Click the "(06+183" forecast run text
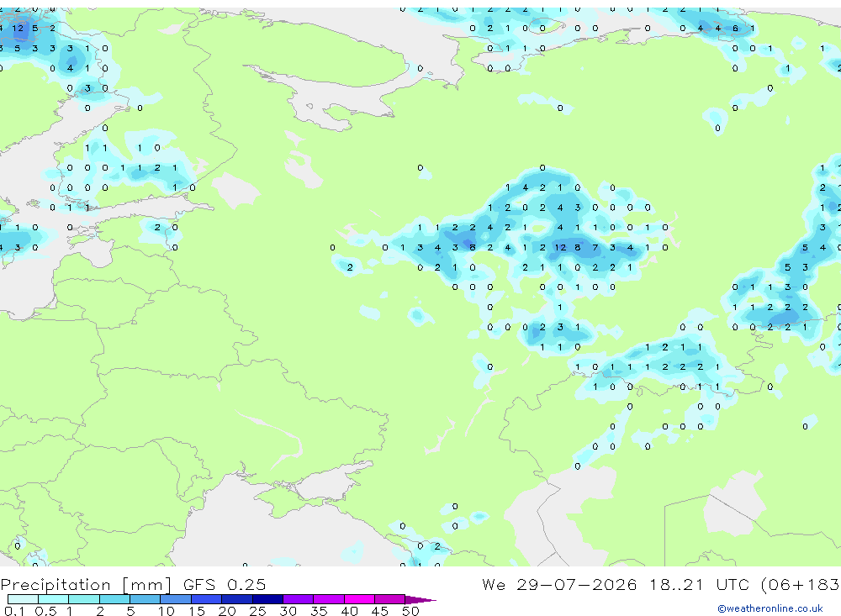Viewport: 841px width, 616px height. (x=800, y=585)
